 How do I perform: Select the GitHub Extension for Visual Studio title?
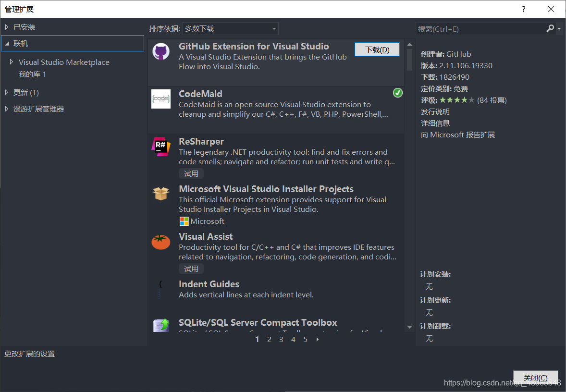coord(254,46)
